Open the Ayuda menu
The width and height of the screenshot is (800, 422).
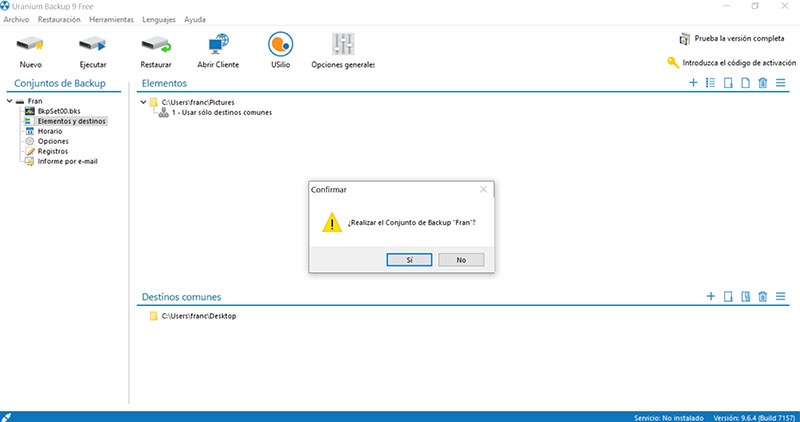tap(195, 19)
